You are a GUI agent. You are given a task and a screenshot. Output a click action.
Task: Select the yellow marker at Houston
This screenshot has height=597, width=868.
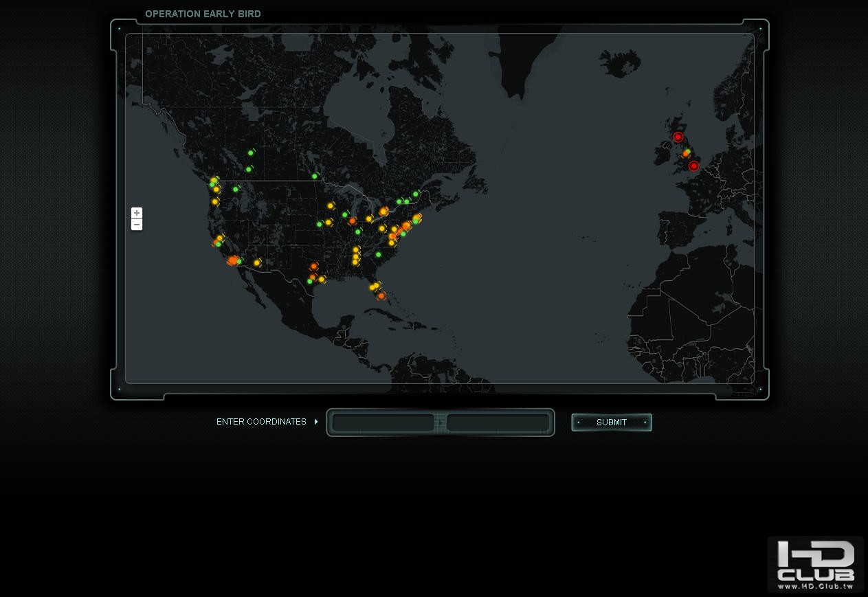point(321,279)
